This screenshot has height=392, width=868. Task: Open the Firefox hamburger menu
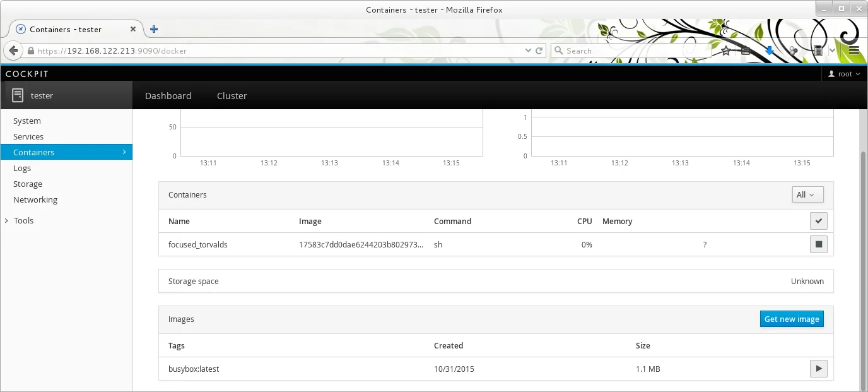point(854,50)
